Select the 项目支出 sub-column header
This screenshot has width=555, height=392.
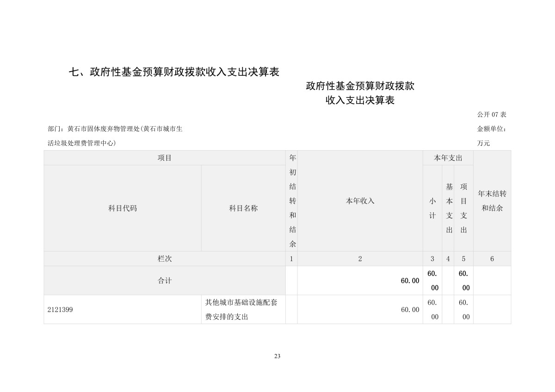(x=463, y=208)
